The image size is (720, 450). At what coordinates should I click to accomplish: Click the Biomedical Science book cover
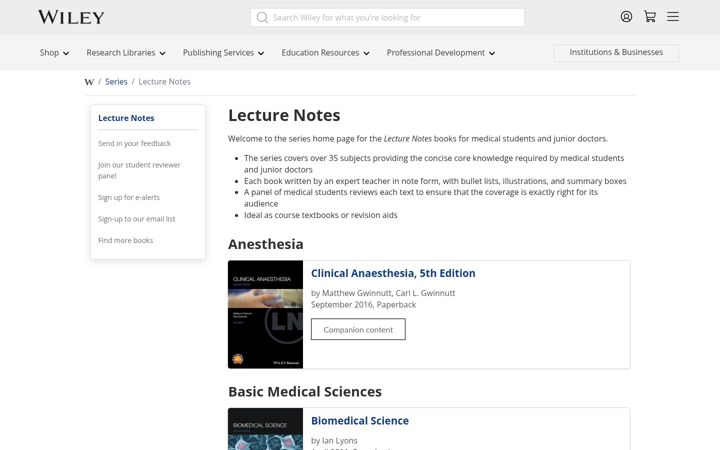point(265,429)
